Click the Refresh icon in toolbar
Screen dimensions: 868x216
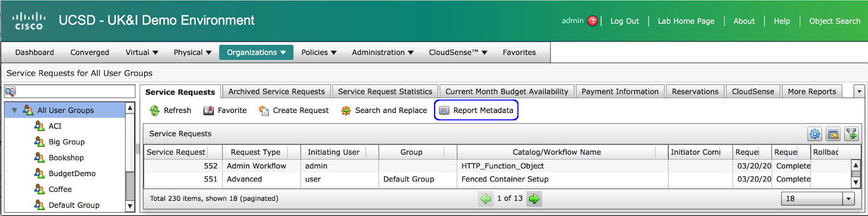[x=155, y=111]
